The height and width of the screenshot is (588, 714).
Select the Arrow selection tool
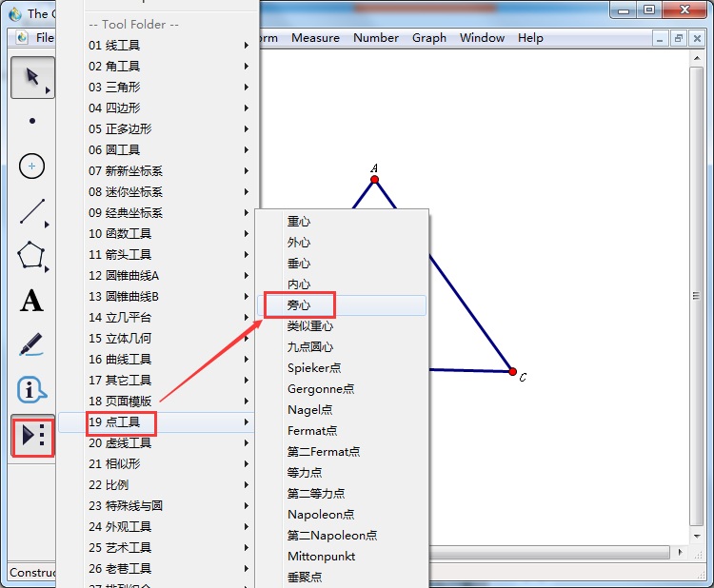point(32,77)
